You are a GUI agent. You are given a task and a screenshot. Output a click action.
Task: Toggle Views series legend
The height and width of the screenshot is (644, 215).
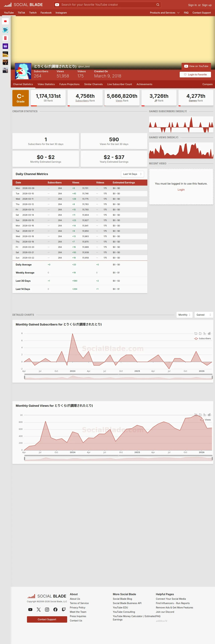[205, 420]
